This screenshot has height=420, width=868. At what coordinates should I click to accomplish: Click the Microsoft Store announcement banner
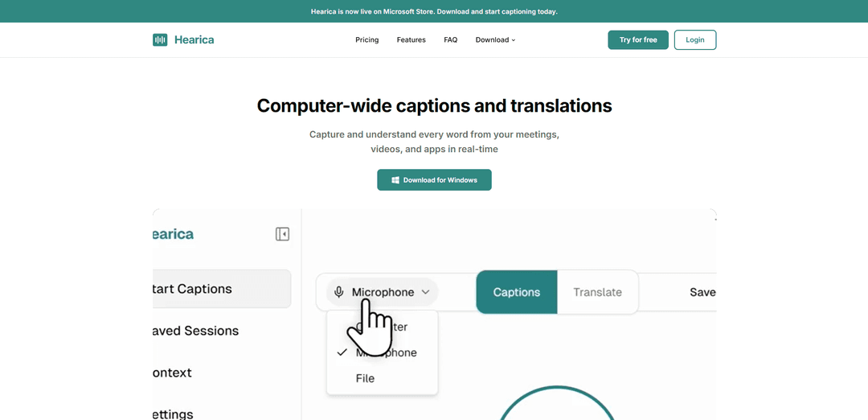click(x=434, y=11)
